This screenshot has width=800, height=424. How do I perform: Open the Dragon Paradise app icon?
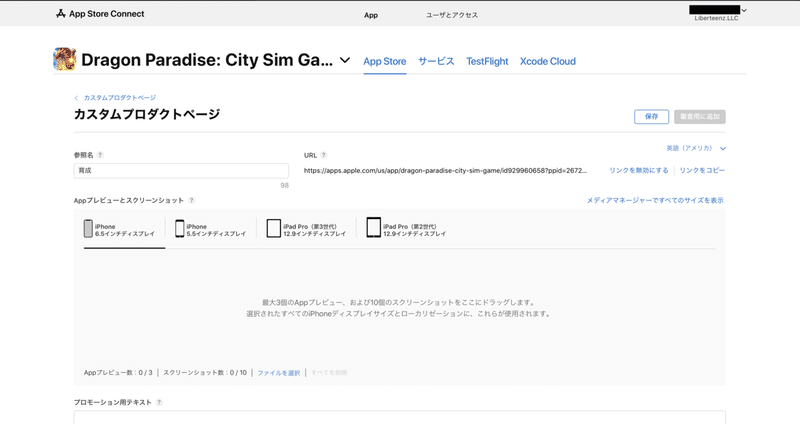[x=65, y=60]
